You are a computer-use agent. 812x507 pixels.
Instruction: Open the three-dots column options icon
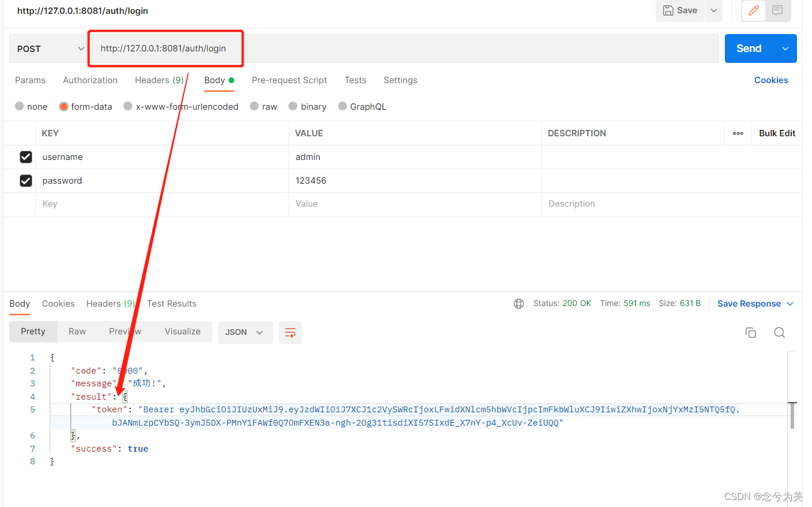pyautogui.click(x=738, y=133)
